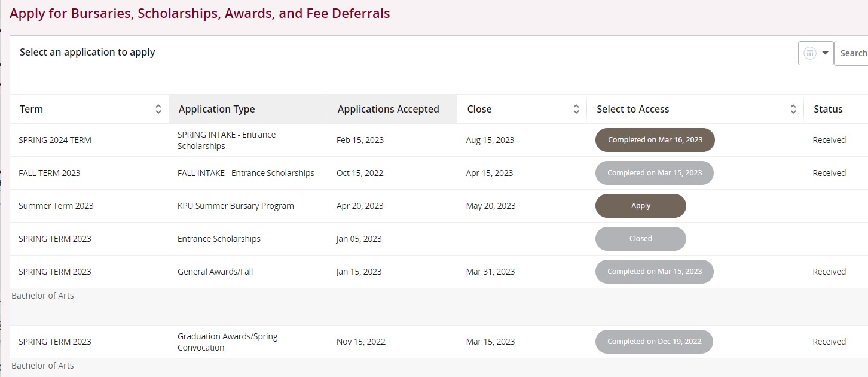Viewport: 868px width, 377px height.
Task: Click the SPRING 2024 TERM cell
Action: point(55,140)
